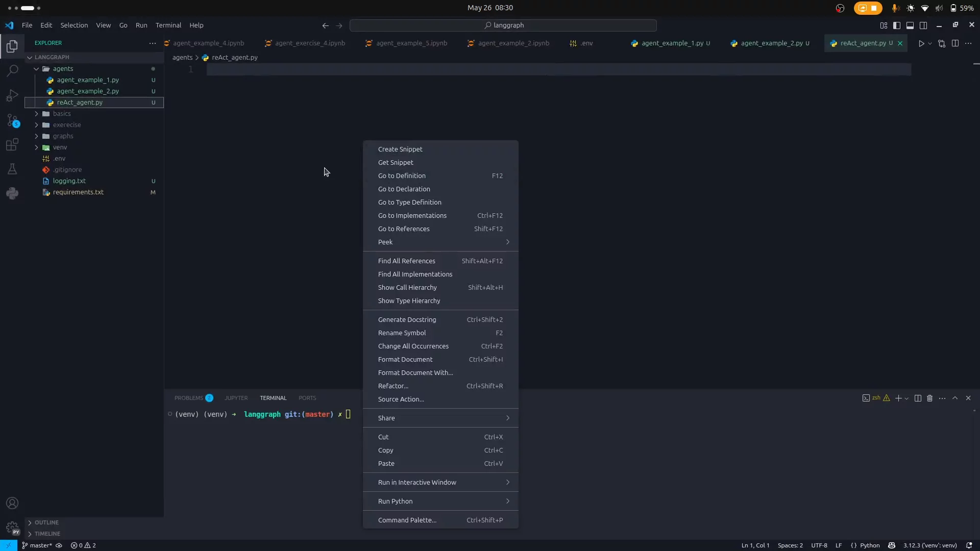This screenshot has width=980, height=551.
Task: Split the editor right
Action: tap(955, 43)
